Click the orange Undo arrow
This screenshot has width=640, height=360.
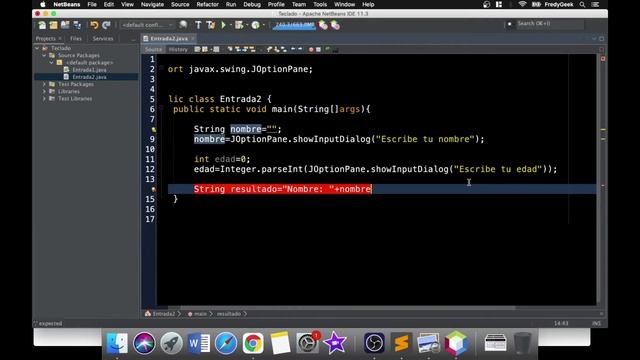tap(94, 25)
